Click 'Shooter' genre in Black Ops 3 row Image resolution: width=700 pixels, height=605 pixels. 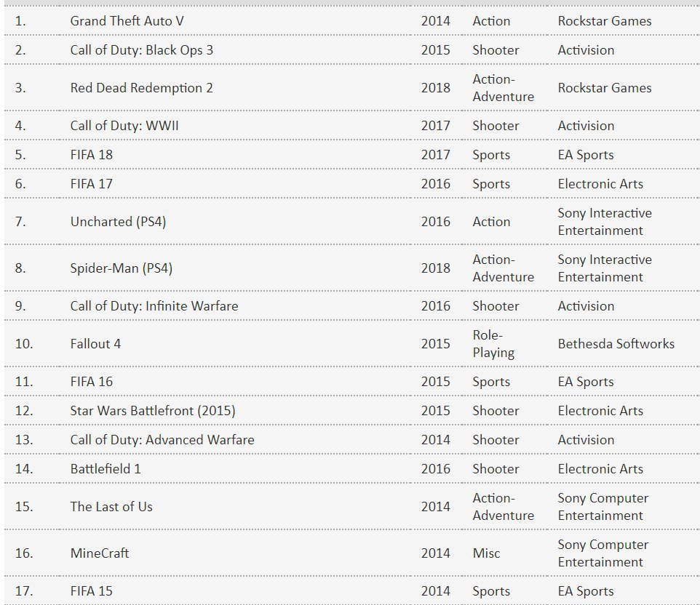coord(496,50)
